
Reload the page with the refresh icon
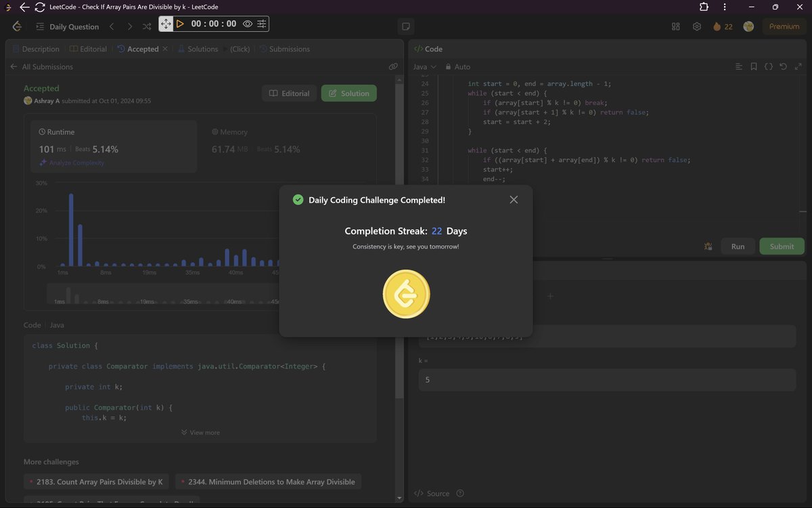[x=39, y=7]
